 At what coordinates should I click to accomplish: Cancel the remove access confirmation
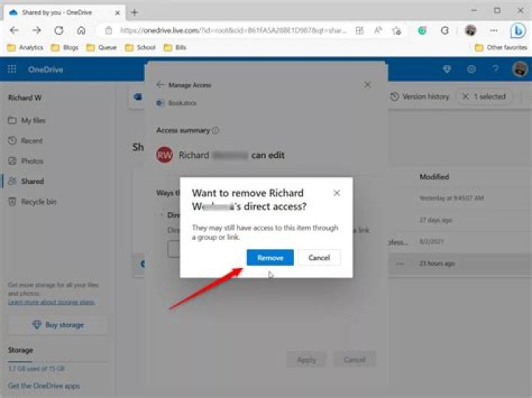[319, 258]
